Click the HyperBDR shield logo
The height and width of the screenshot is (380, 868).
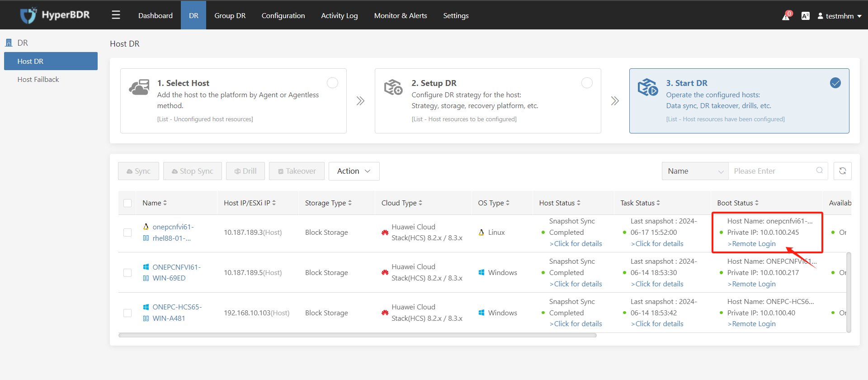point(28,15)
